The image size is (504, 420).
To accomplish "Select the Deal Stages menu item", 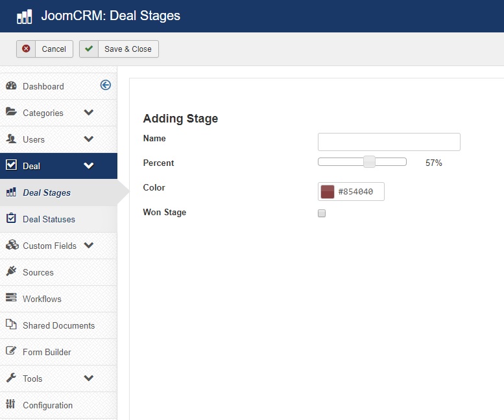I will tap(58, 192).
